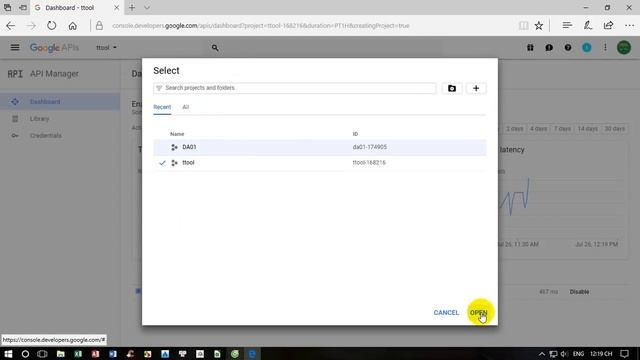The width and height of the screenshot is (640, 360).
Task: Select the 4 days time range
Action: point(538,129)
